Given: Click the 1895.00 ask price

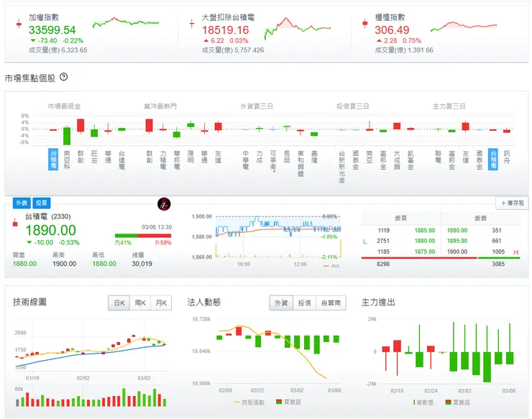Looking at the screenshot, I should pos(457,241).
